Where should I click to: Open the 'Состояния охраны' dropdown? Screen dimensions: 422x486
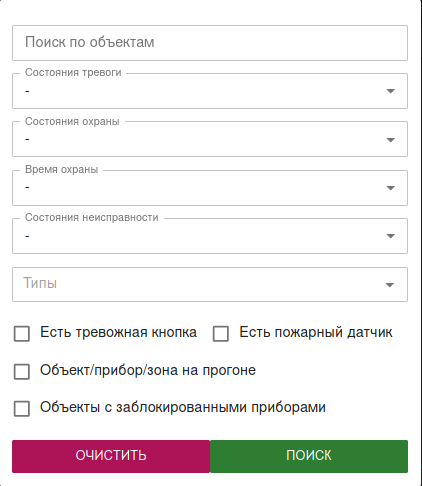[210, 139]
